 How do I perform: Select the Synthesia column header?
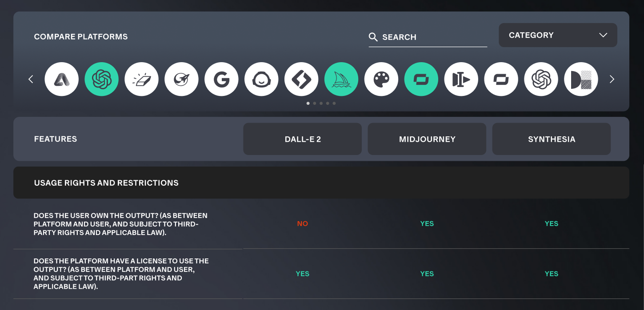pos(552,139)
